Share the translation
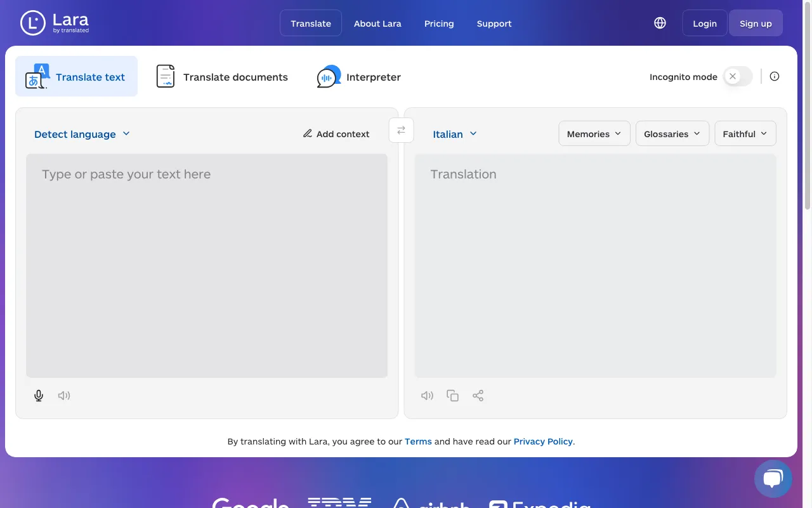 [x=478, y=396]
